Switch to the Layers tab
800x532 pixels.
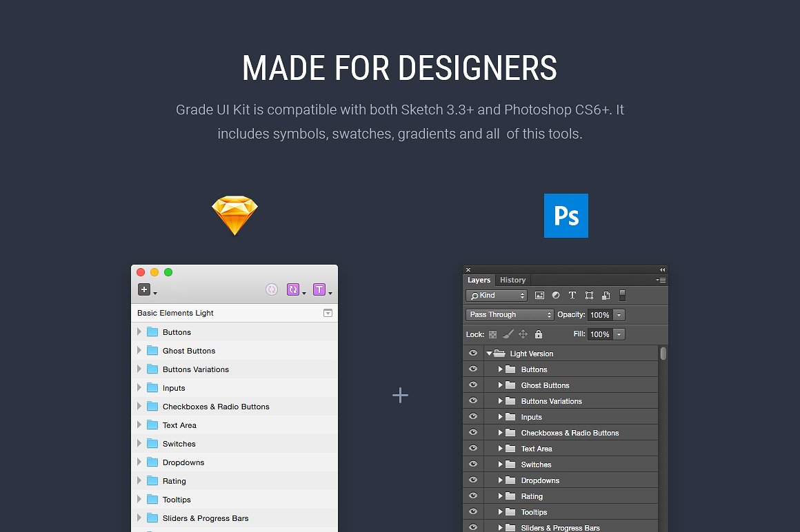click(479, 280)
